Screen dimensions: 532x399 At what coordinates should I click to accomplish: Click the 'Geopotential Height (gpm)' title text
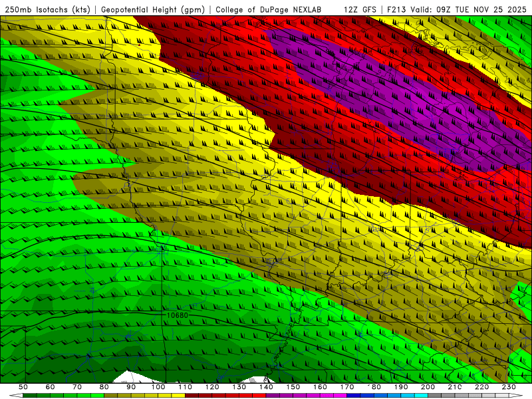pos(153,10)
